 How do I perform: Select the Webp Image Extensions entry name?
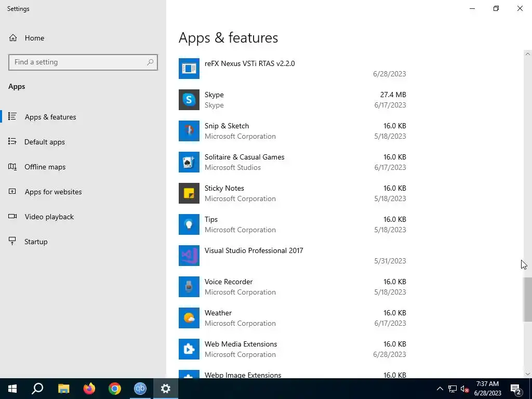(x=243, y=375)
